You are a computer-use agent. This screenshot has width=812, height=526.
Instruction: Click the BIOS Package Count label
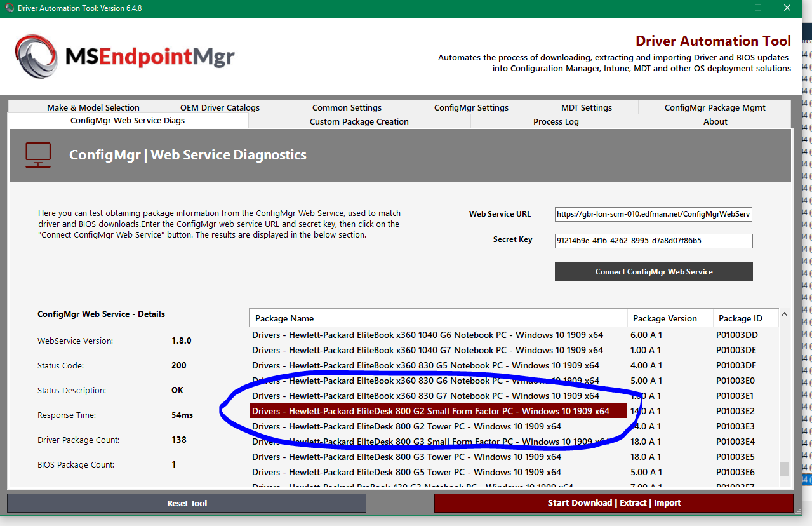point(76,464)
